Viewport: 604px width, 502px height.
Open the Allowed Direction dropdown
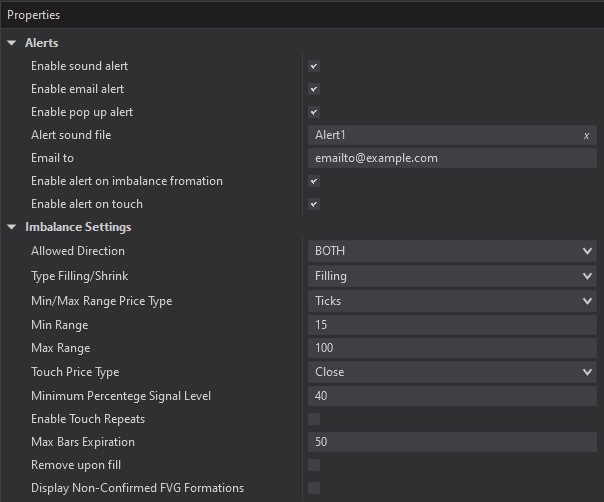pyautogui.click(x=452, y=251)
